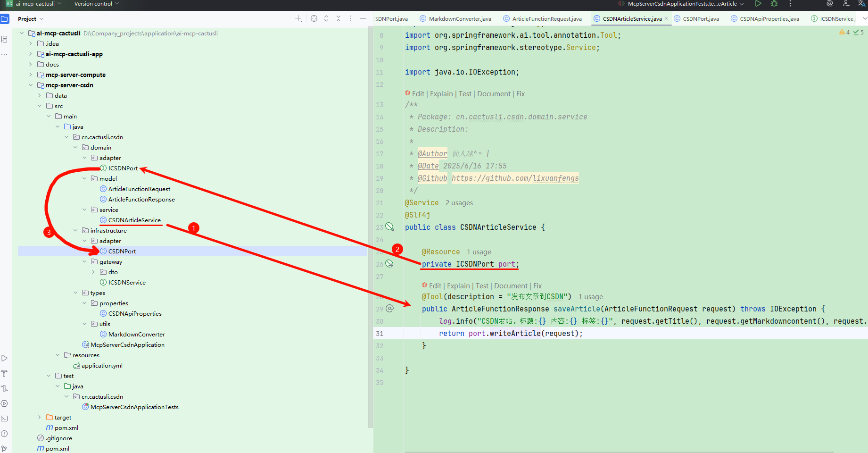This screenshot has height=453, width=868.
Task: Open the Git tool window icon
Action: tap(5, 449)
